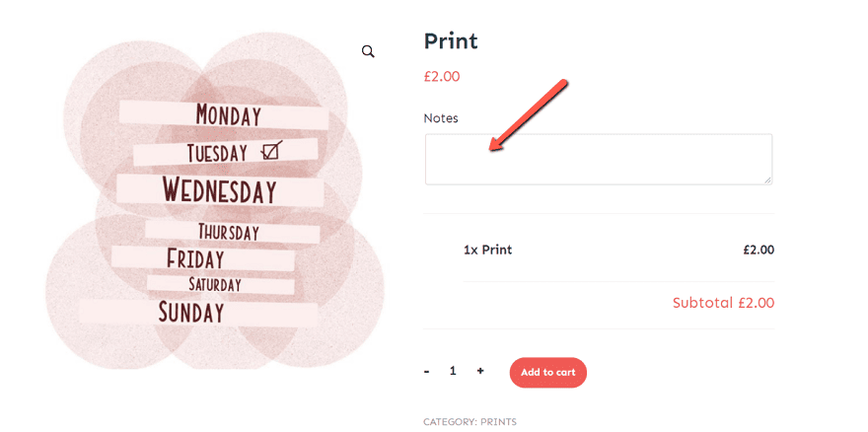Click the red arrow annotation

528,115
